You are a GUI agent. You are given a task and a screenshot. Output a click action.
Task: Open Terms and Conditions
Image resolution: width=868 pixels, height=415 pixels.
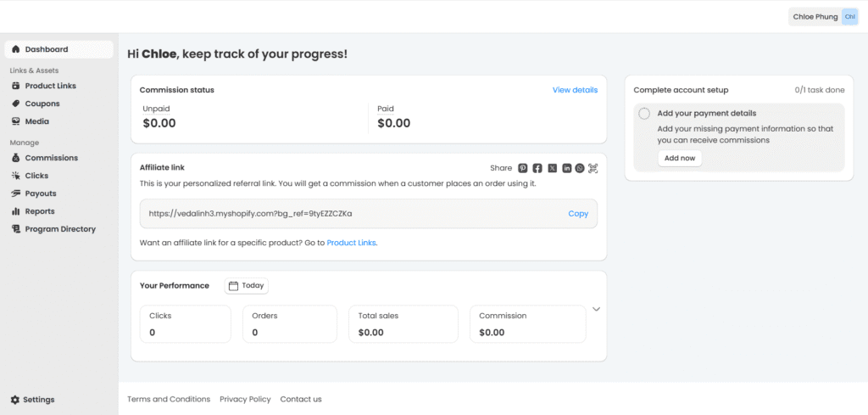tap(169, 399)
